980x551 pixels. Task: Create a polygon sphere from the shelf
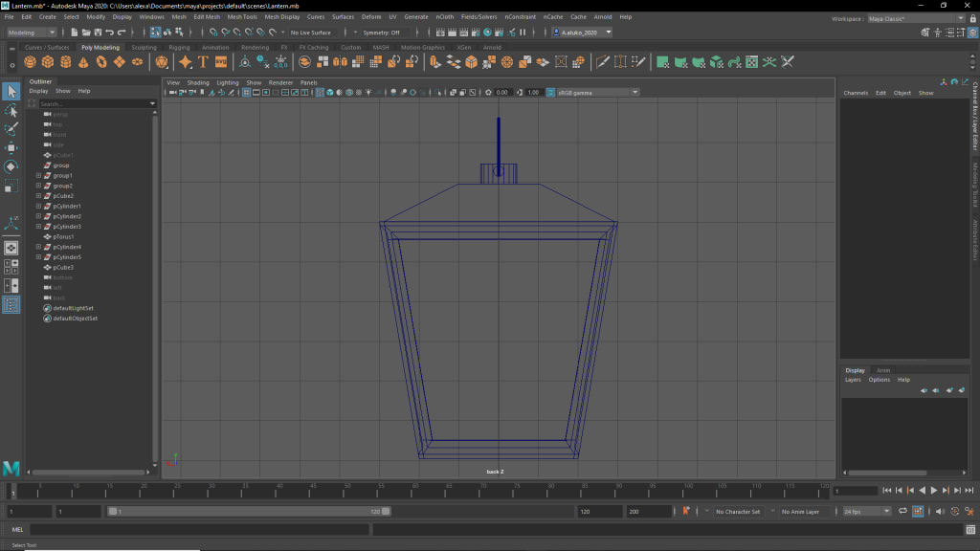[x=31, y=62]
